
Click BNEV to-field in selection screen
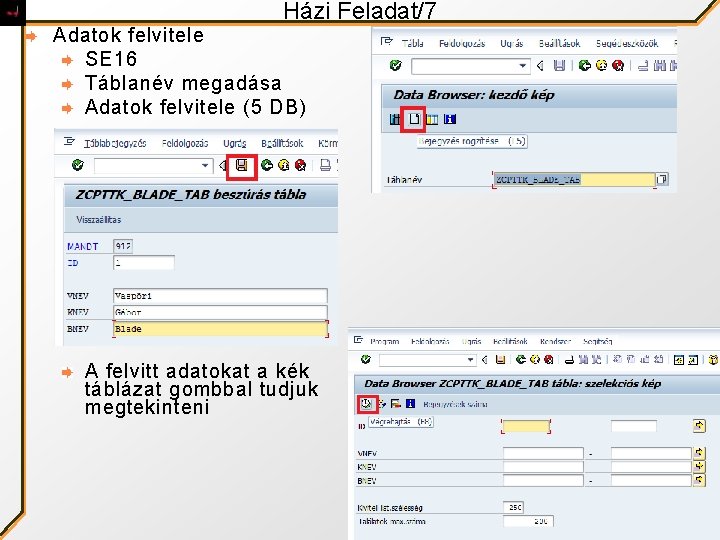click(x=651, y=480)
